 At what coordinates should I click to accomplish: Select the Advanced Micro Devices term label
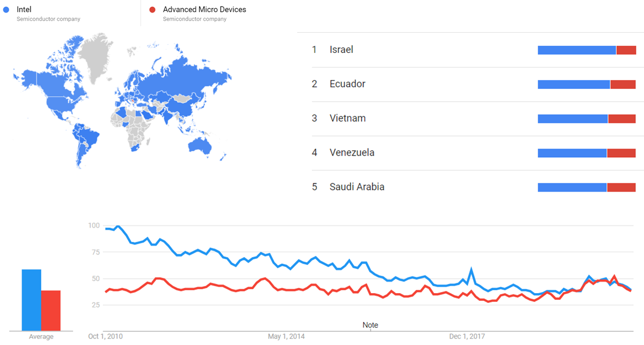(x=204, y=9)
